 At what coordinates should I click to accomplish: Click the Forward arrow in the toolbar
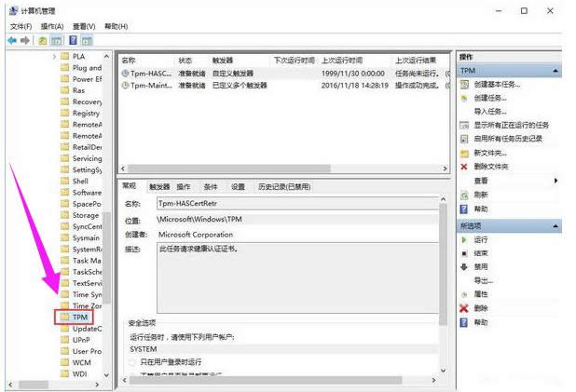coord(26,41)
